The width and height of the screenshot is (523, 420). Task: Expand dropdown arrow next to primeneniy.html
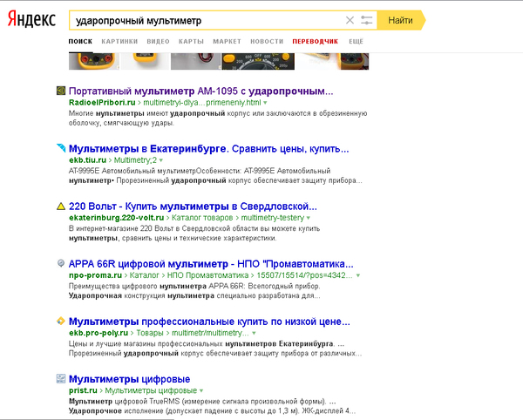click(266, 103)
